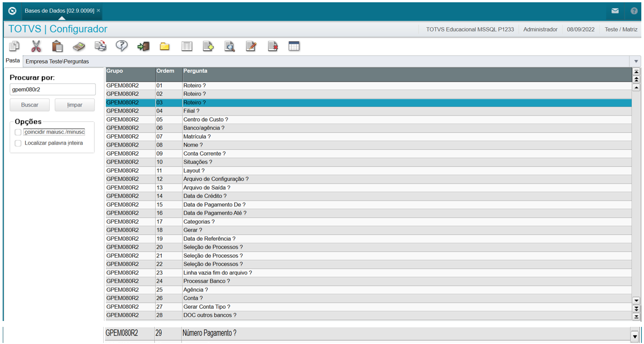
Task: Click TOTVS Educacional MSSQL P1233 header text
Action: click(470, 29)
